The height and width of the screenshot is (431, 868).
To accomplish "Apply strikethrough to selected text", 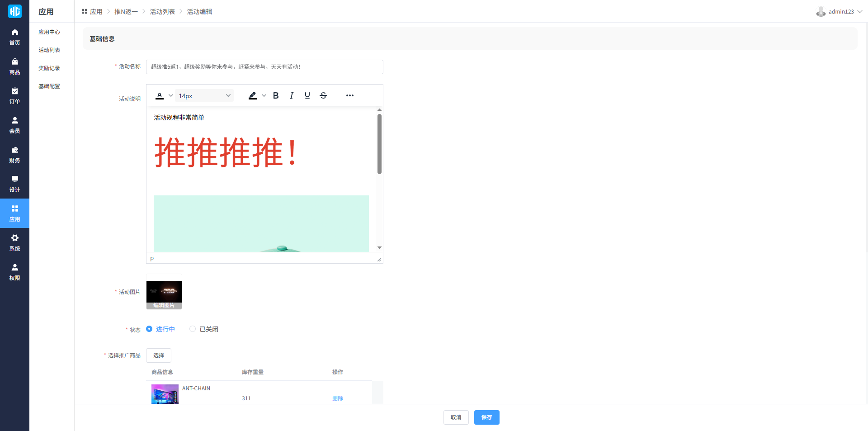I will pyautogui.click(x=323, y=95).
